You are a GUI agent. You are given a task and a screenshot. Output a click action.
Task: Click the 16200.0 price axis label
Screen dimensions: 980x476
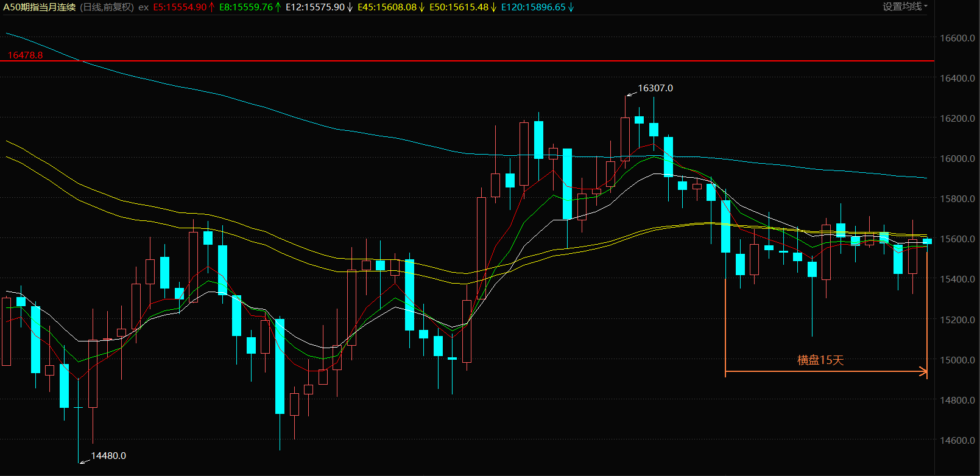pos(957,118)
